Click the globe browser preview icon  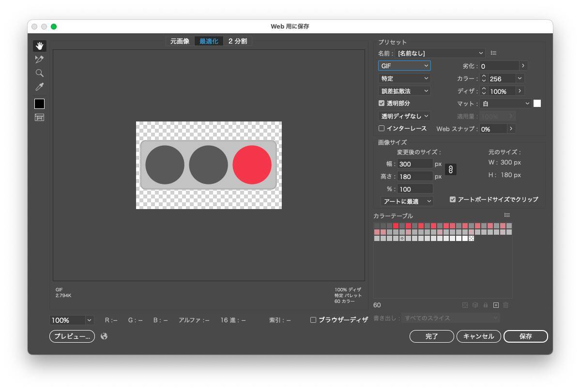tap(104, 336)
